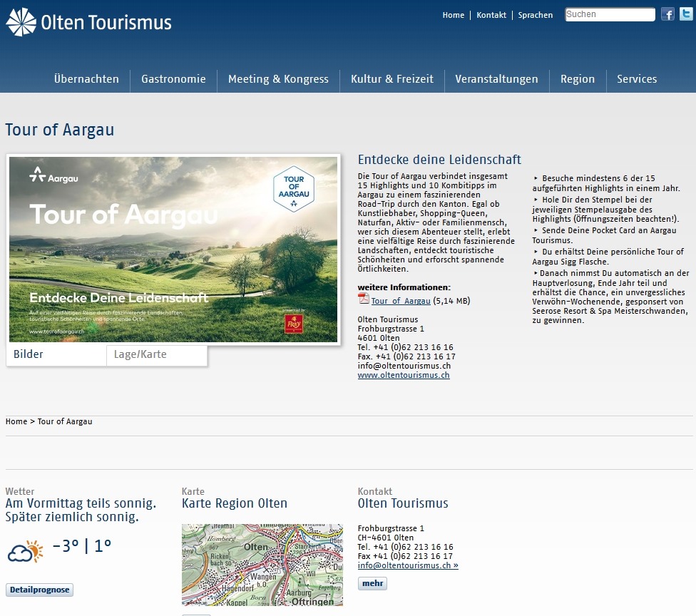Viewport: 696px width, 616px height.
Task: Click the PDF icon beside Tour_of_Aargau
Action: (364, 299)
